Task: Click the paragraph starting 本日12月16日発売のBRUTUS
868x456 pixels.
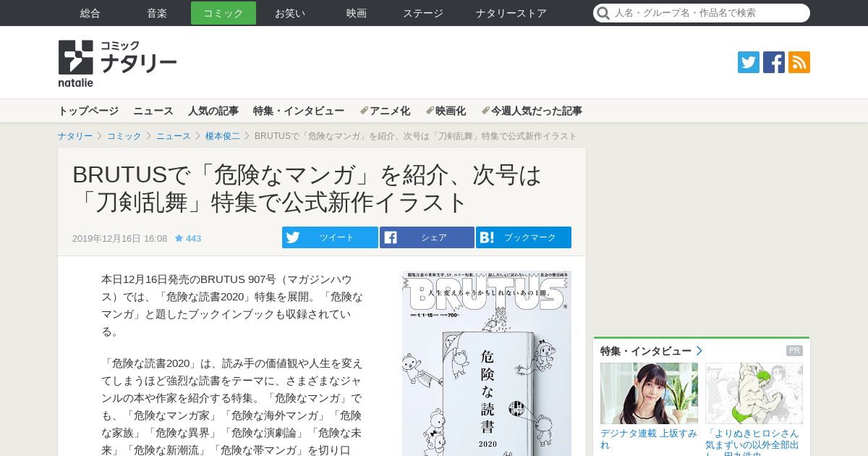Action: click(232, 305)
